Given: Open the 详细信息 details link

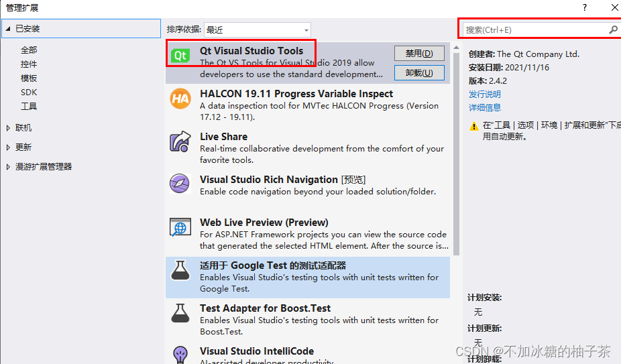Looking at the screenshot, I should tap(485, 108).
